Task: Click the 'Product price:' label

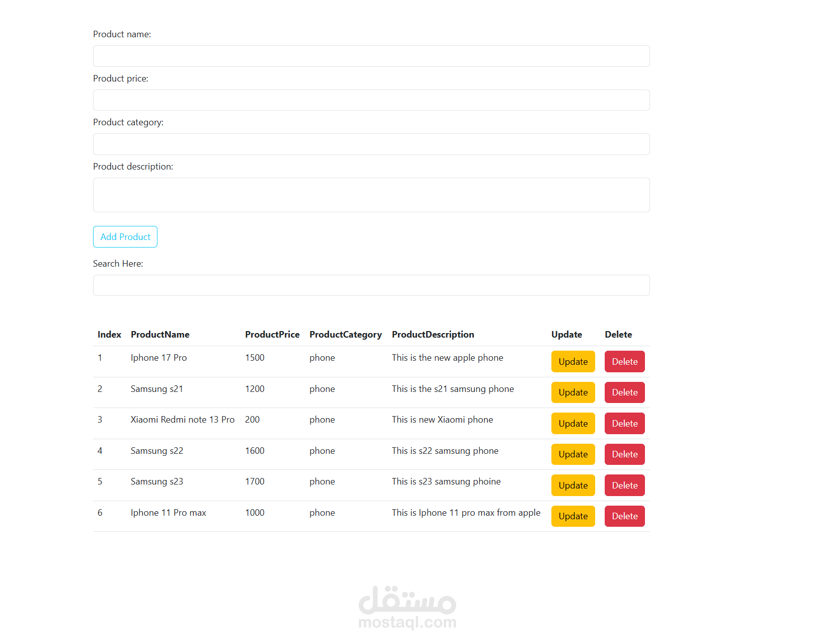Action: (121, 78)
